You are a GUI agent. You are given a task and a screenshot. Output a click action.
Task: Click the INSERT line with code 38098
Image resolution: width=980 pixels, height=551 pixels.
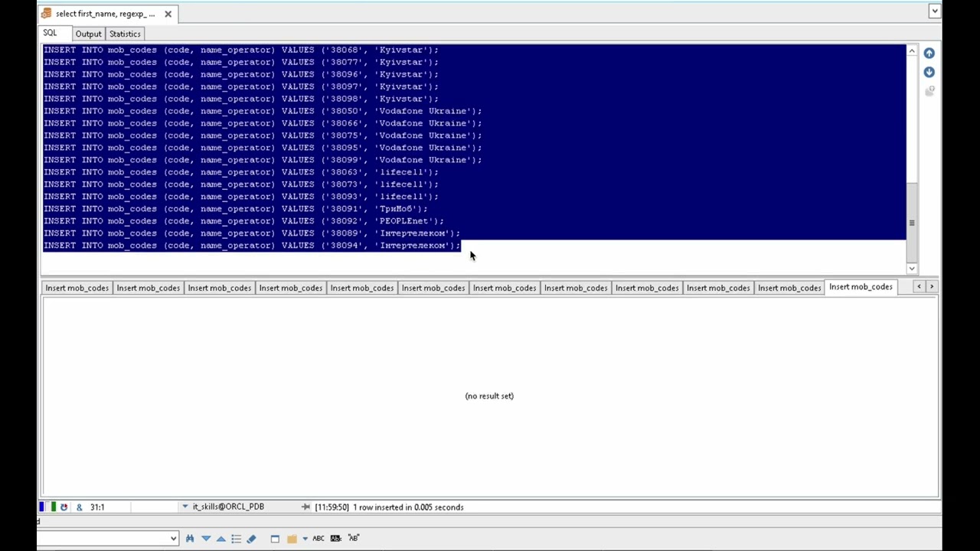pyautogui.click(x=241, y=99)
